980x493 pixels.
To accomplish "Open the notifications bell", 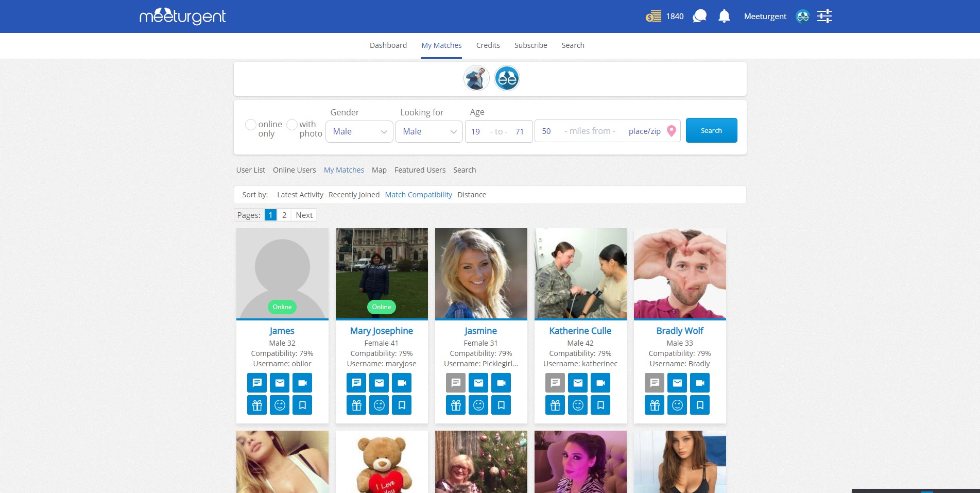I will coord(724,16).
